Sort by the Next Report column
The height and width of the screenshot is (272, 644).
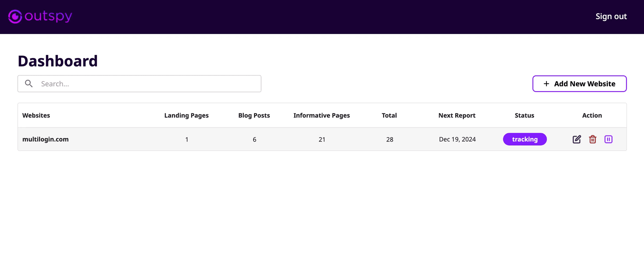(x=457, y=115)
